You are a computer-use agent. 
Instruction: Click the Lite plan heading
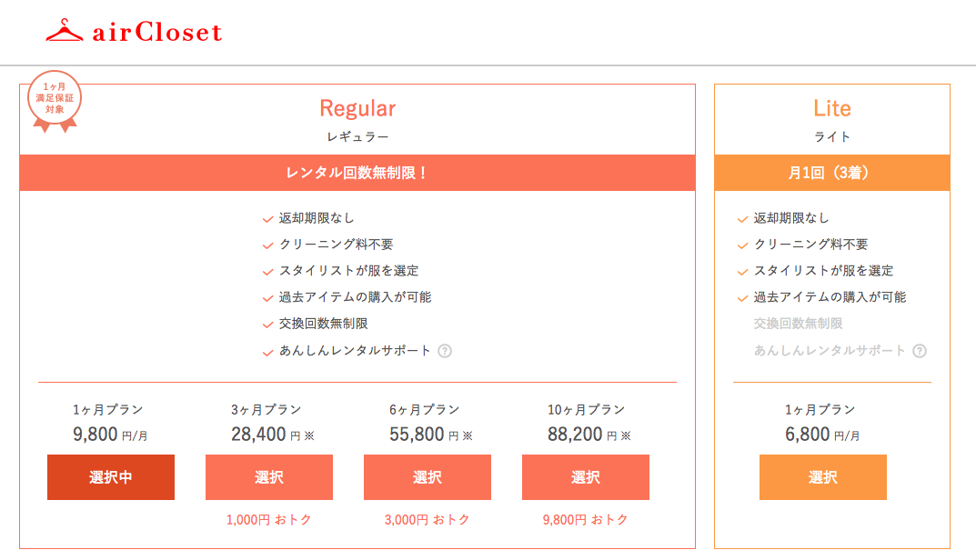(832, 108)
